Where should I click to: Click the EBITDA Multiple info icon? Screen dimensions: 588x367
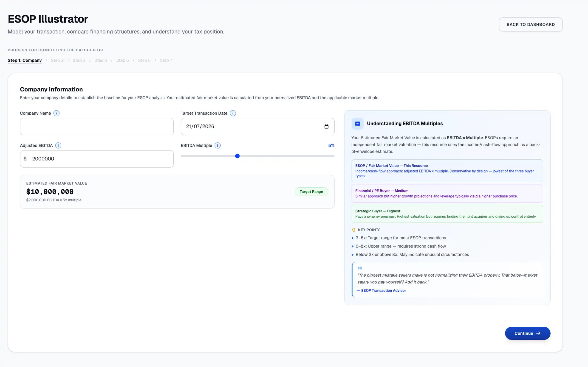[218, 145]
